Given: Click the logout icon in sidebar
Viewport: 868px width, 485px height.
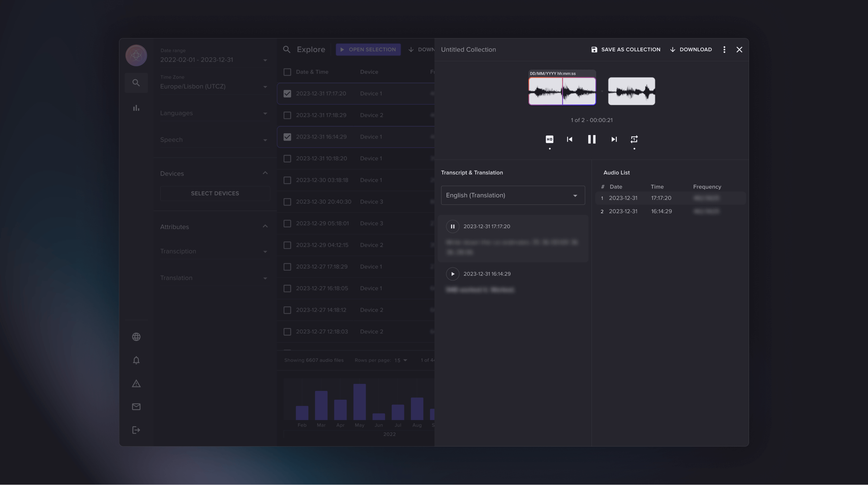Looking at the screenshot, I should point(136,430).
